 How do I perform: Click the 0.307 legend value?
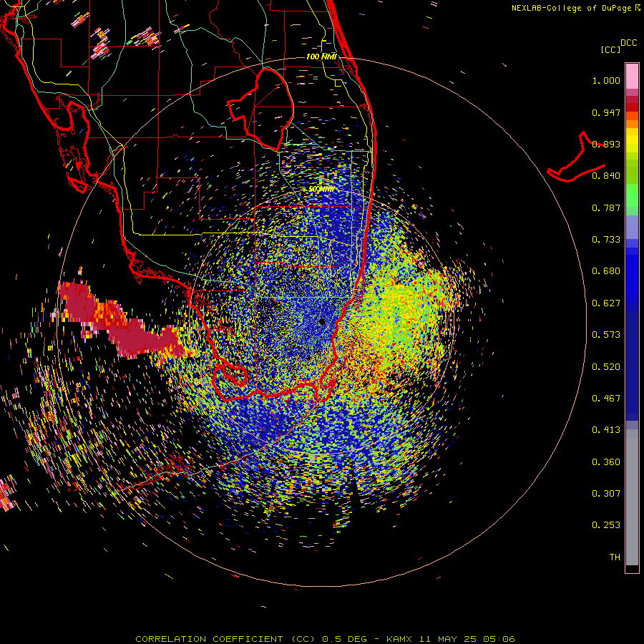coord(606,494)
